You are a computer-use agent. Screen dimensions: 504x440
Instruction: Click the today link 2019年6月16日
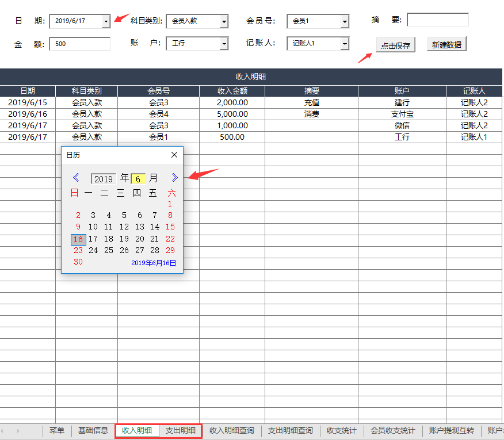(x=154, y=263)
